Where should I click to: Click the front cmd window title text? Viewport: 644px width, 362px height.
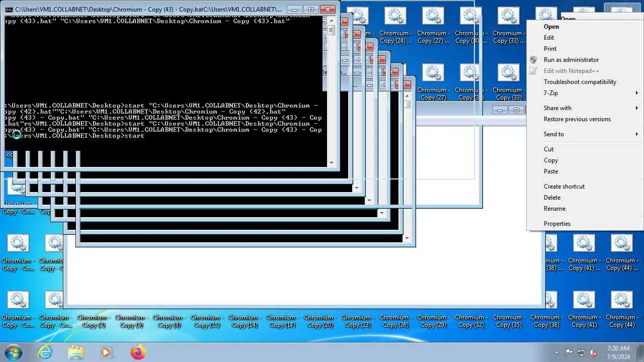148,10
